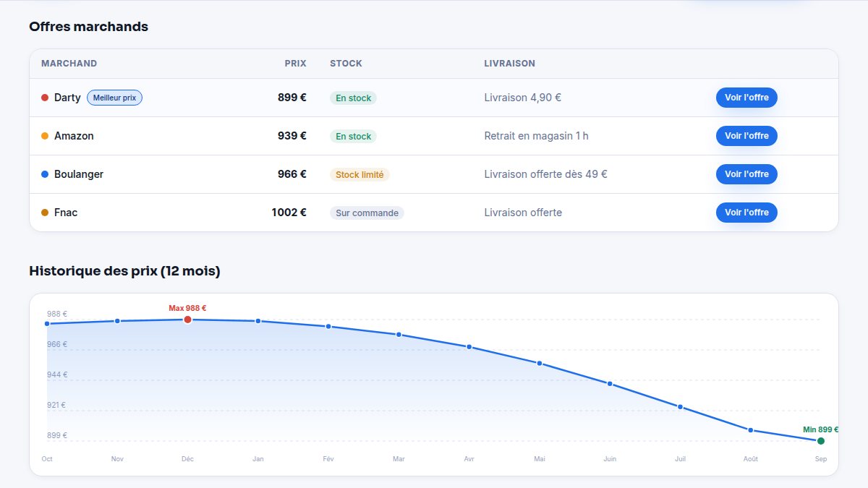Click the 966 € price in Boulanger row
The image size is (868, 488).
292,174
